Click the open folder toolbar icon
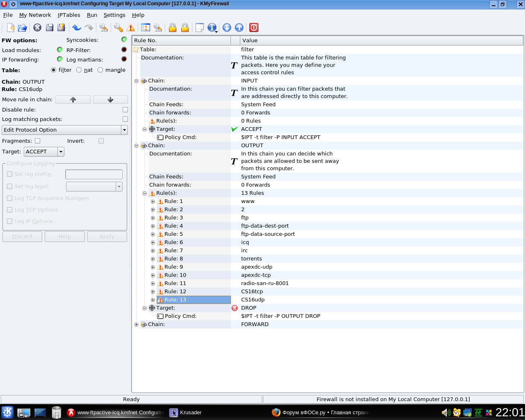Viewport: 525px width, 420px height. pos(23,27)
